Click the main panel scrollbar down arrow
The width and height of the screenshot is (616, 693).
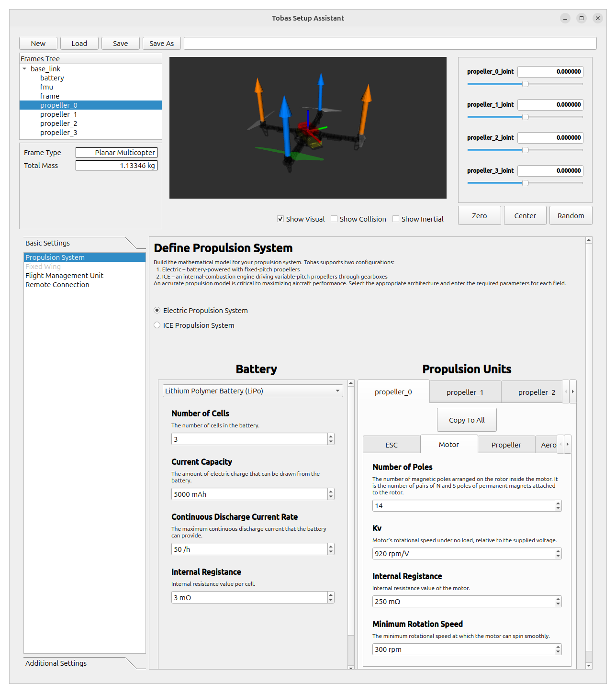tap(589, 666)
